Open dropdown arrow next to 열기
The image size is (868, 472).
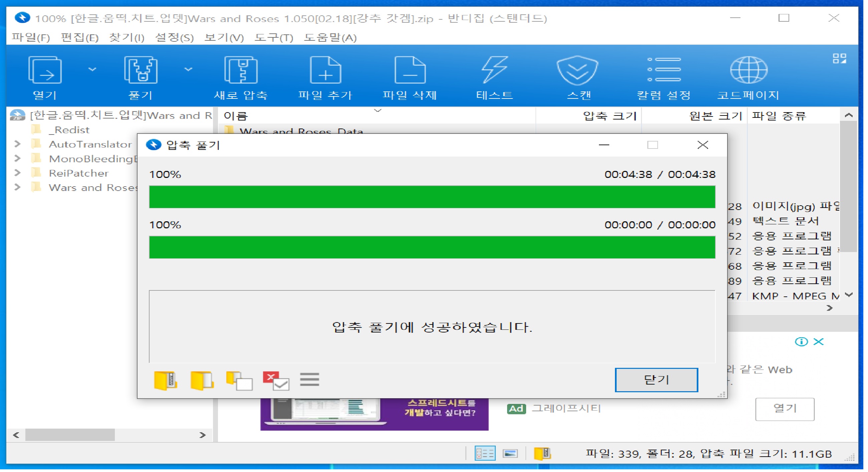pyautogui.click(x=92, y=69)
